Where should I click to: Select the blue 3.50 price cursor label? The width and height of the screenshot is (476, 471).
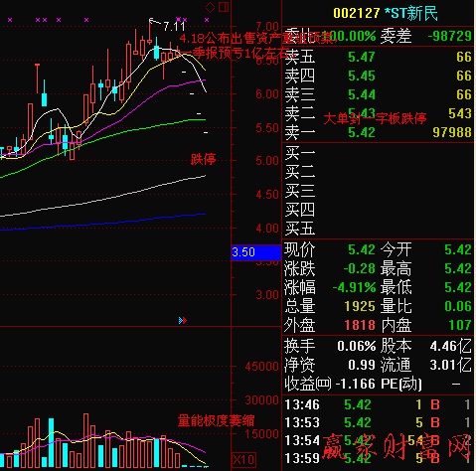click(x=255, y=252)
